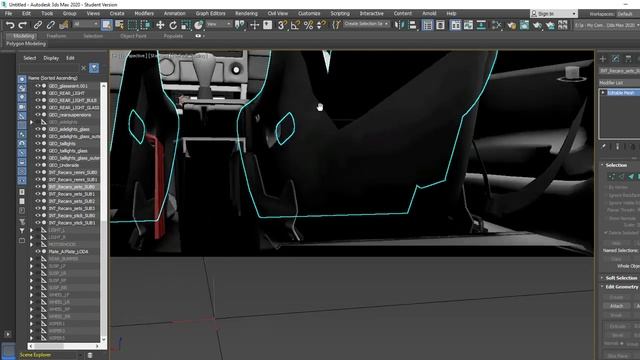Click the Attach button in Edit Geometry
The width and height of the screenshot is (640, 360).
[616, 306]
